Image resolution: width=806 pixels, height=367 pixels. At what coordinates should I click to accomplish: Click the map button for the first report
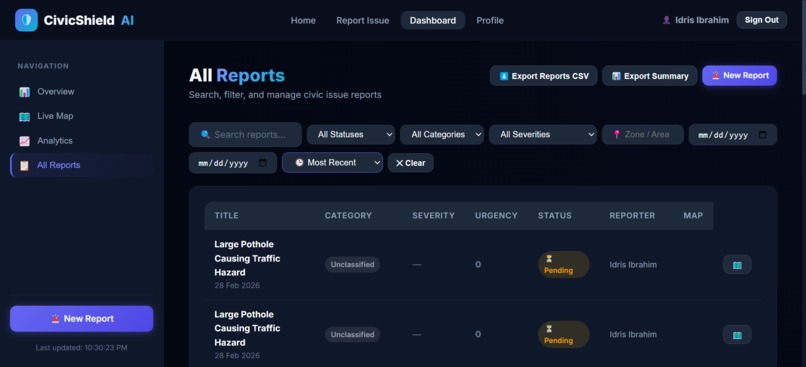point(737,265)
